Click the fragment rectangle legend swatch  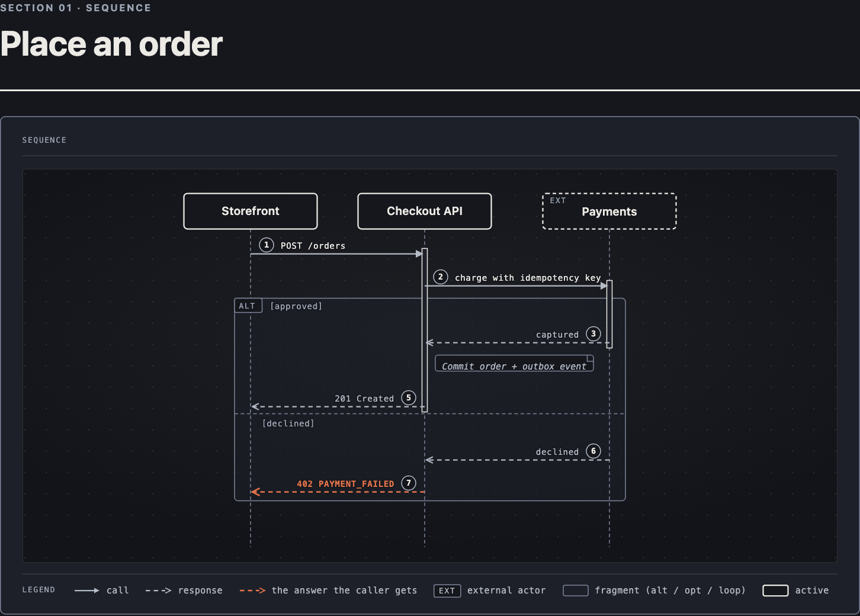[576, 591]
